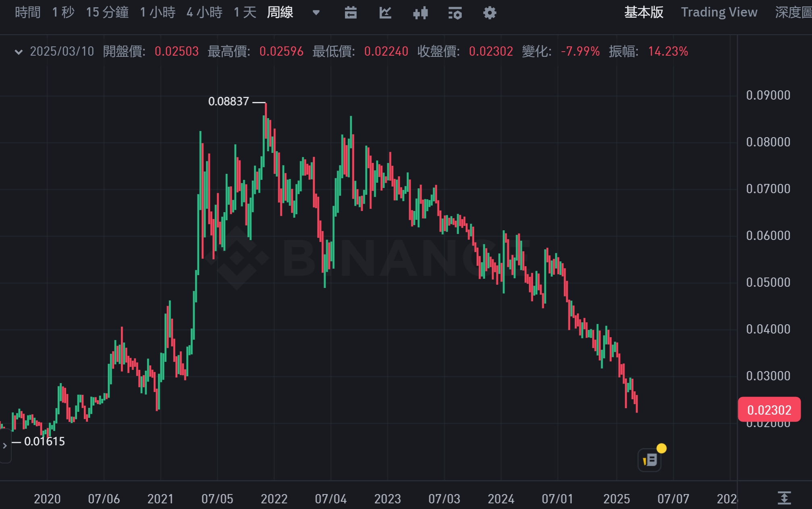Image resolution: width=812 pixels, height=509 pixels.
Task: Switch to Trading View tab
Action: click(719, 12)
